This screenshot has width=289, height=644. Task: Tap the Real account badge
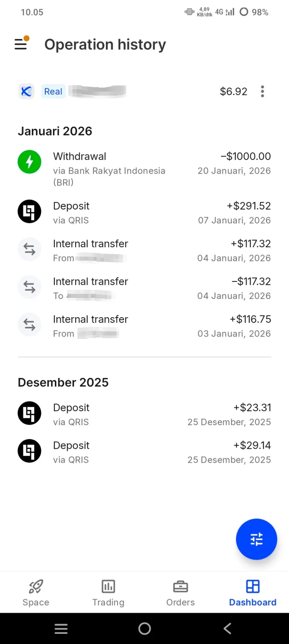pyautogui.click(x=53, y=92)
